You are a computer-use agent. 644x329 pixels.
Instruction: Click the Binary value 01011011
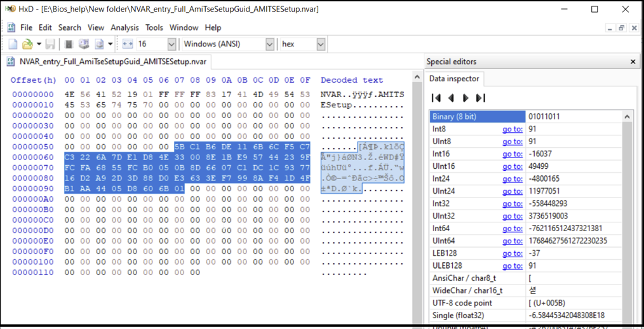tap(545, 117)
